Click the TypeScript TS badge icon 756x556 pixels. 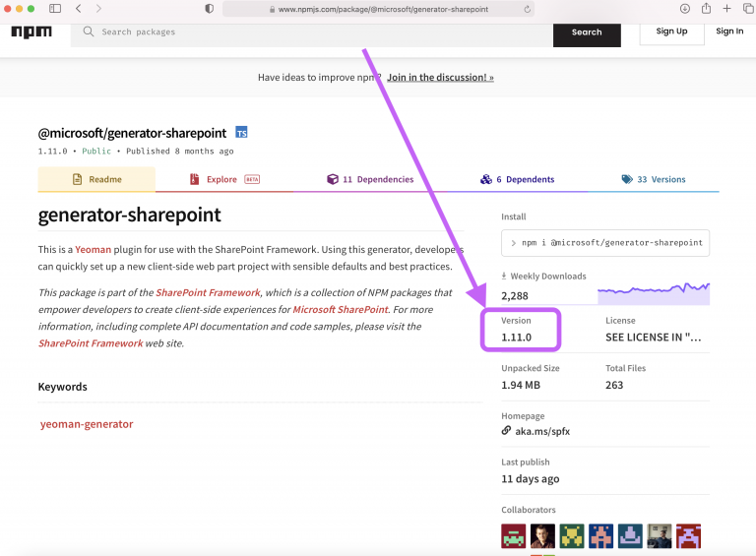click(241, 132)
